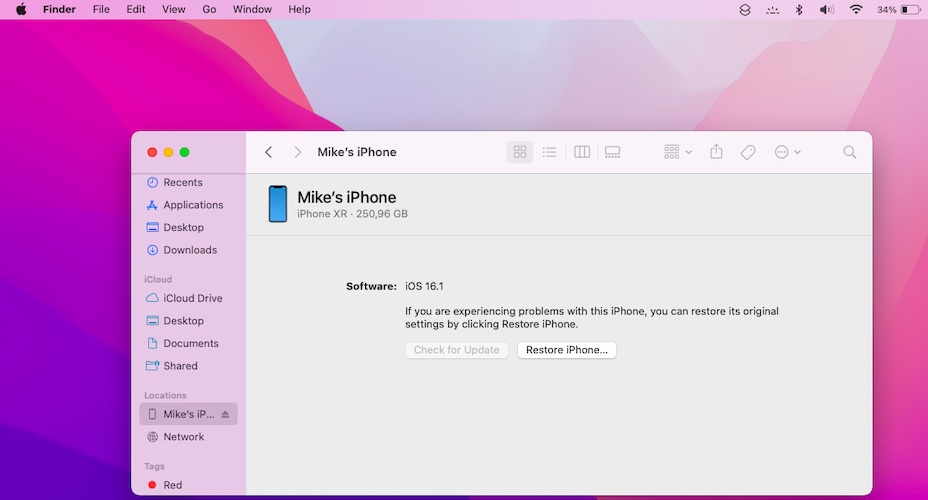Go forward with the forward arrow
928x500 pixels.
[298, 152]
